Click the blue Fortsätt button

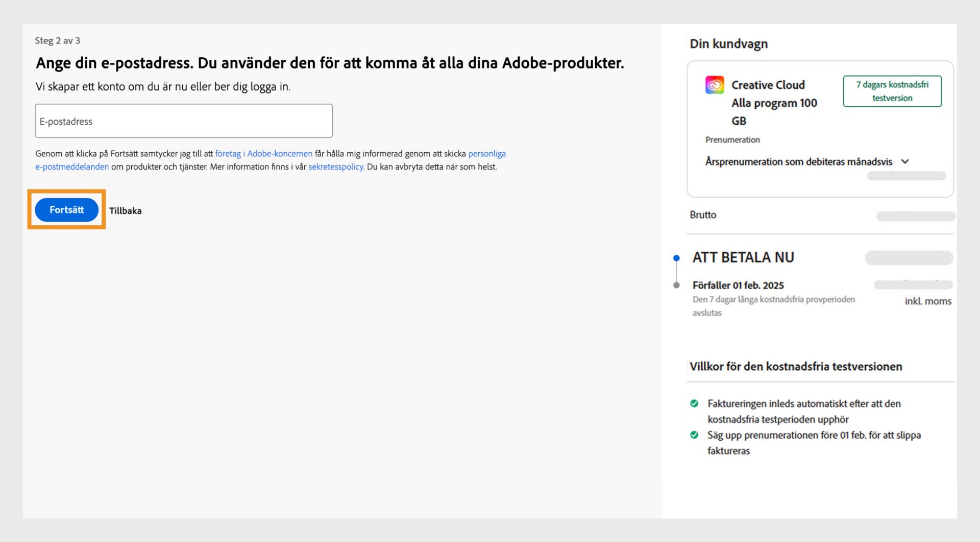tap(66, 210)
